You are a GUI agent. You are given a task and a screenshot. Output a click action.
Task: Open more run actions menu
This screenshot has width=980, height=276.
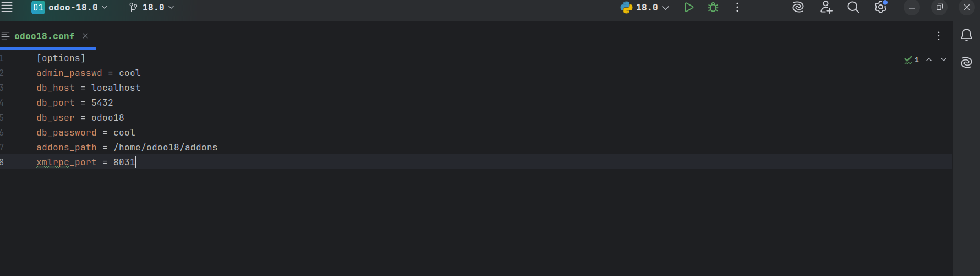[x=737, y=7]
